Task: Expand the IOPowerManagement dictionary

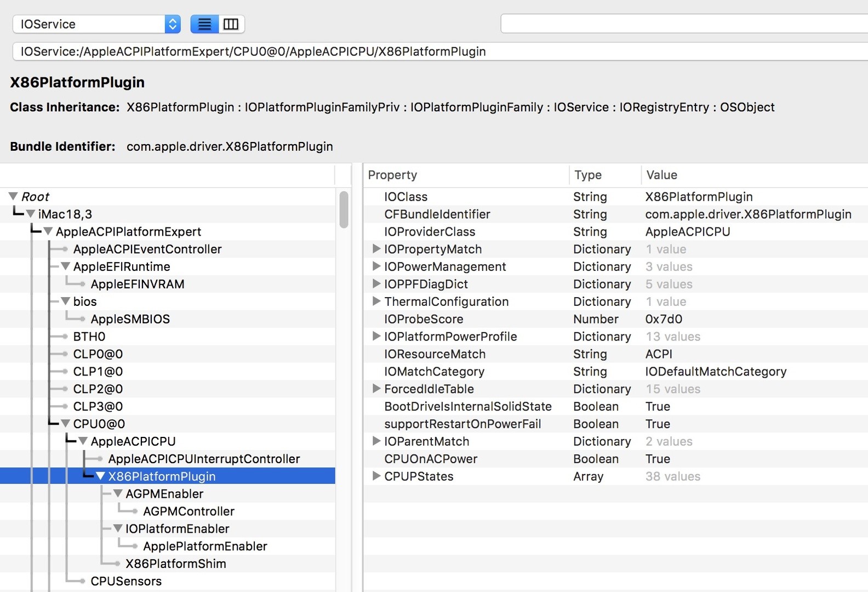Action: click(x=376, y=266)
